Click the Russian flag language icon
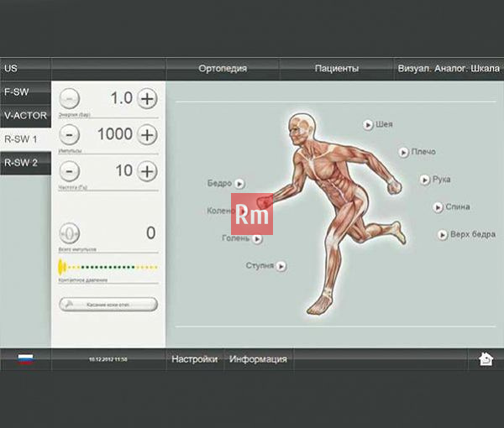This screenshot has width=504, height=428. click(x=25, y=359)
